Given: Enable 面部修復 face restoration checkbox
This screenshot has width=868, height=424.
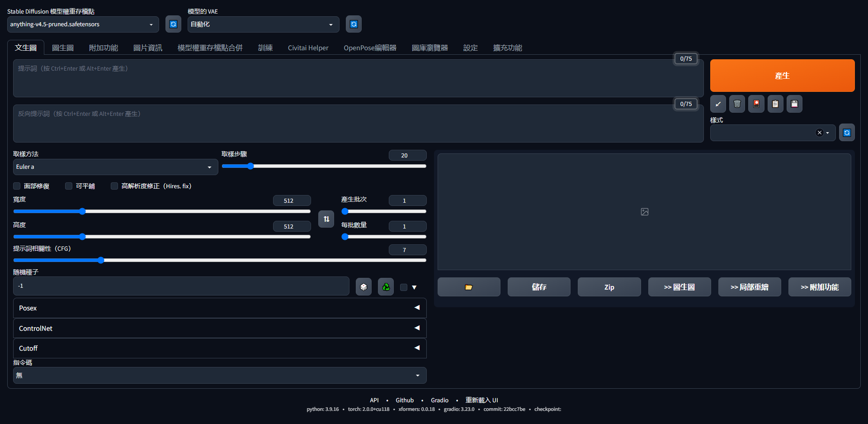Looking at the screenshot, I should pos(17,186).
